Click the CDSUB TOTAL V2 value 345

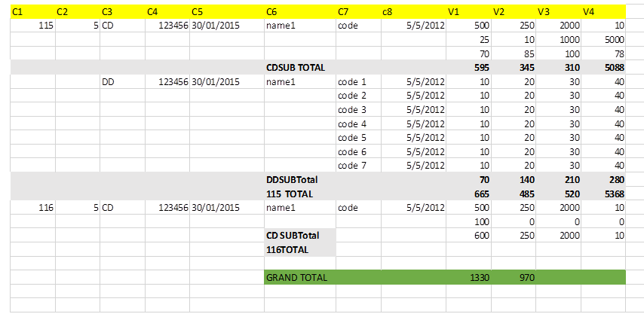click(514, 68)
